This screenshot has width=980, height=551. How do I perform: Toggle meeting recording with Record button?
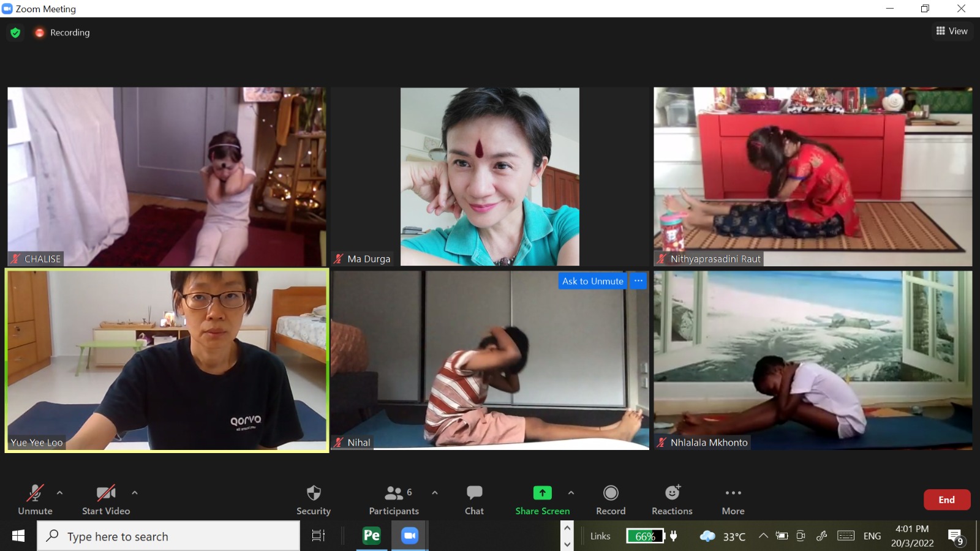tap(610, 500)
